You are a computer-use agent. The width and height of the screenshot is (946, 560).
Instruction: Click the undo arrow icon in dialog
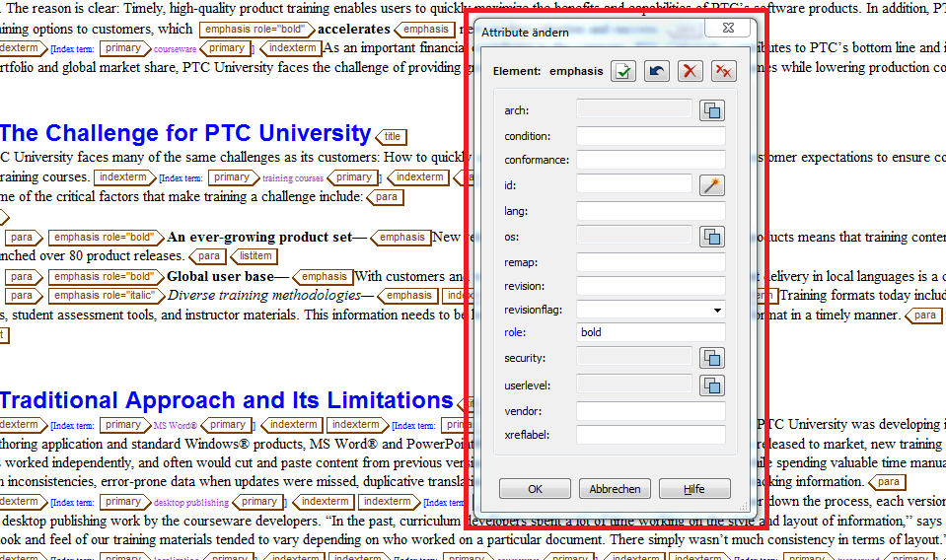[x=656, y=71]
